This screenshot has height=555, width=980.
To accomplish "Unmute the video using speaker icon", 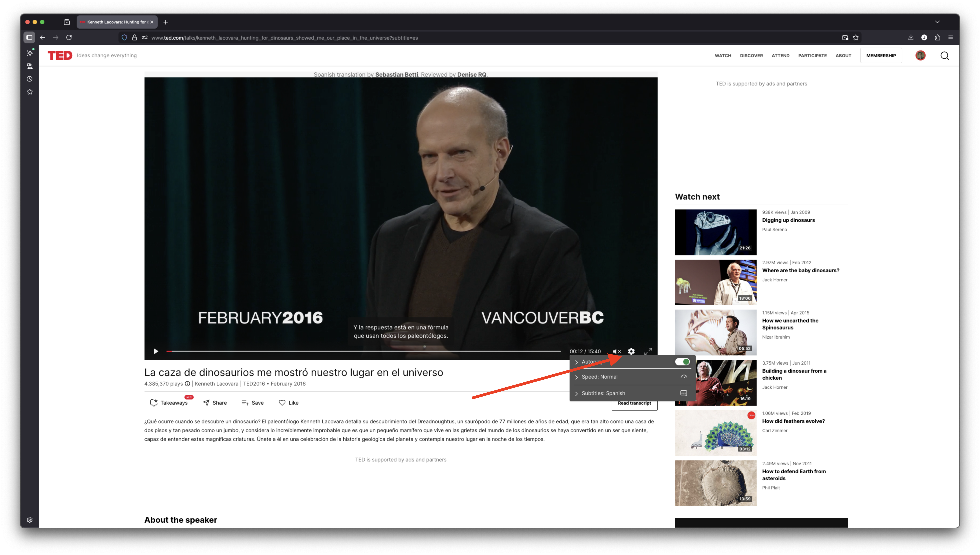I will coord(616,351).
